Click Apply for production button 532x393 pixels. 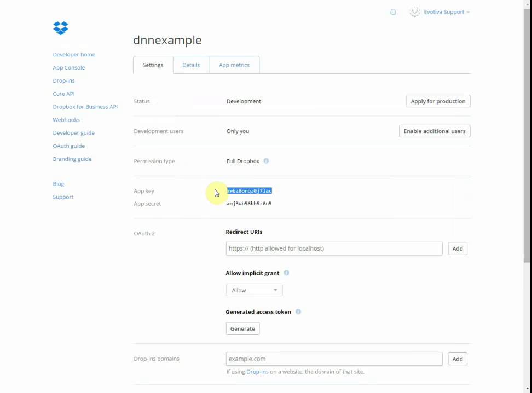click(438, 101)
